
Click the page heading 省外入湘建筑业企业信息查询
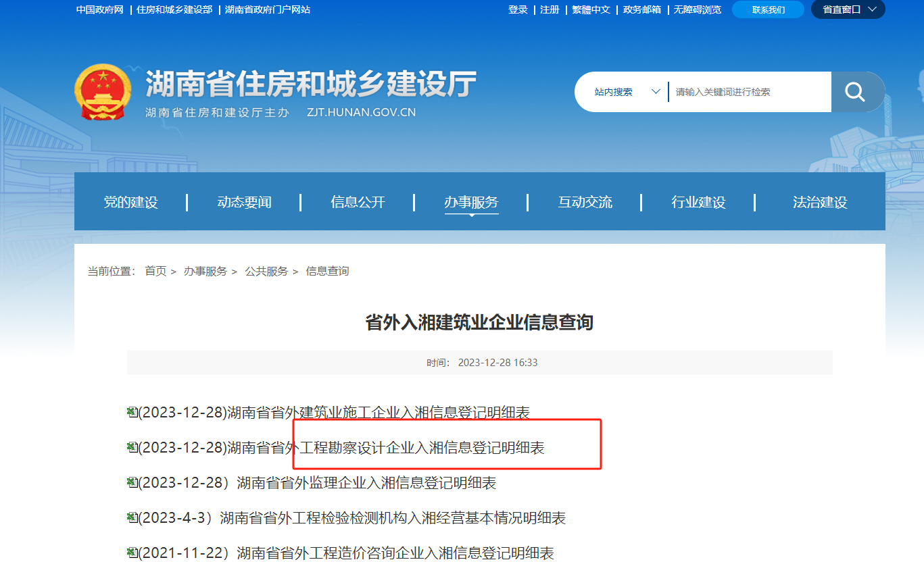coord(479,322)
